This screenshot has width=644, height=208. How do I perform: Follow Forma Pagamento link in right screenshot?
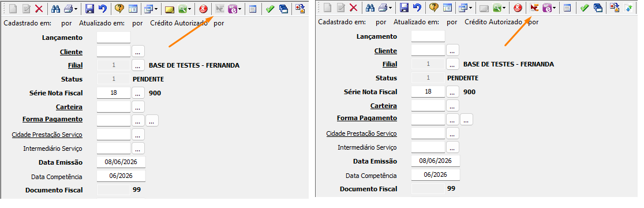point(367,118)
